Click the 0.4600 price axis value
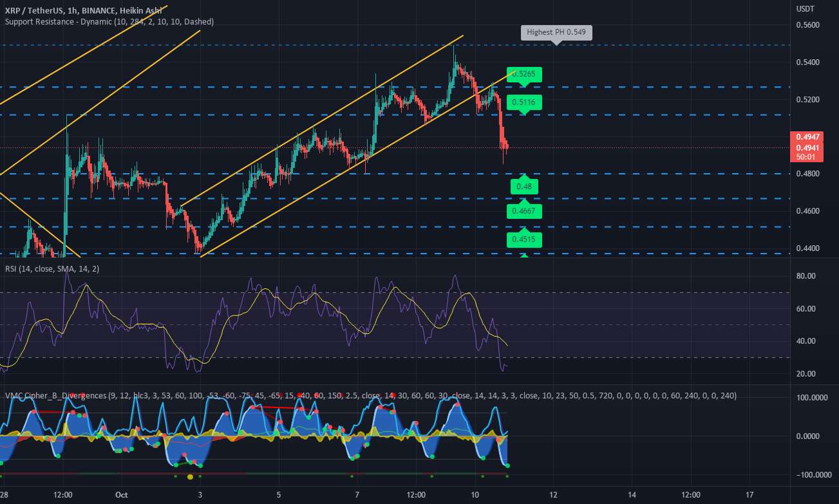This screenshot has height=504, width=839. coord(807,211)
